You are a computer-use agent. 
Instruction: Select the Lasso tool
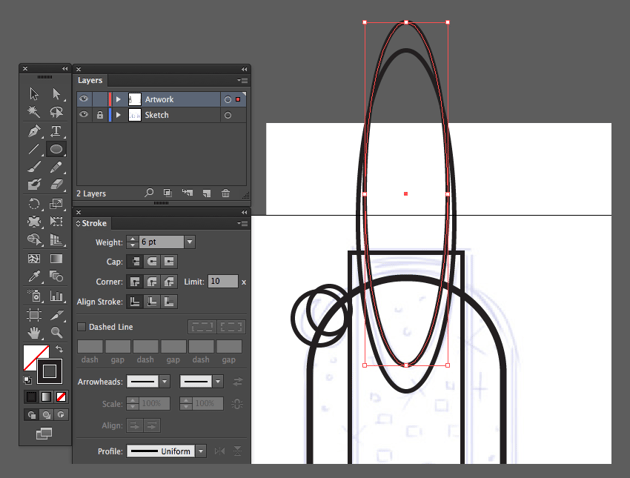pos(56,112)
